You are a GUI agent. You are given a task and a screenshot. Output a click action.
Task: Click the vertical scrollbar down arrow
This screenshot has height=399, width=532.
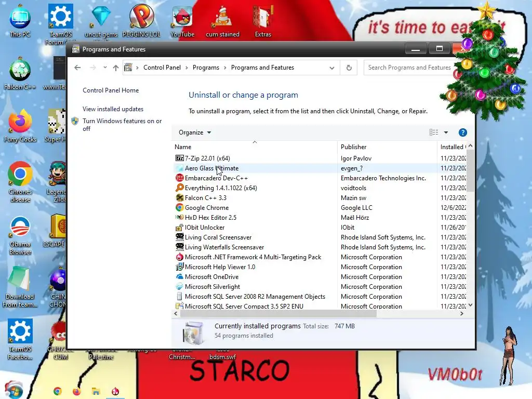click(x=470, y=305)
